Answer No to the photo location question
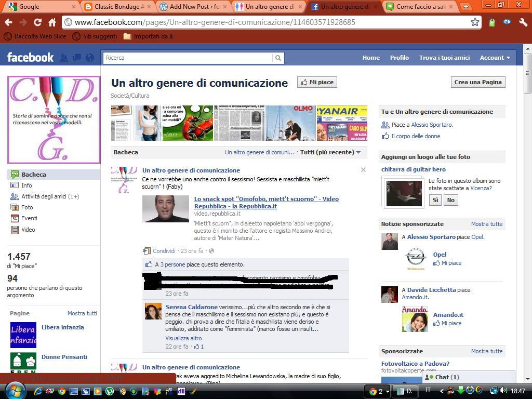 point(450,200)
